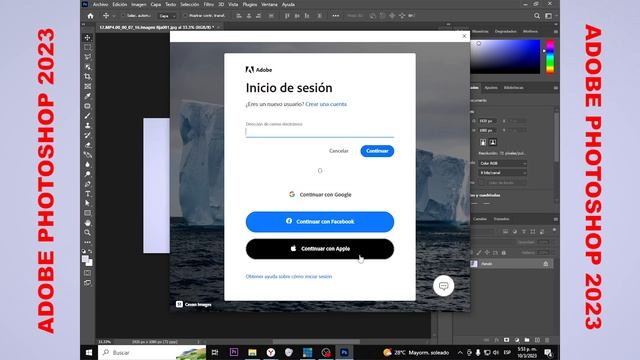Screen dimensions: 640x360
Task: Select the Zoom tool
Action: coord(87,233)
